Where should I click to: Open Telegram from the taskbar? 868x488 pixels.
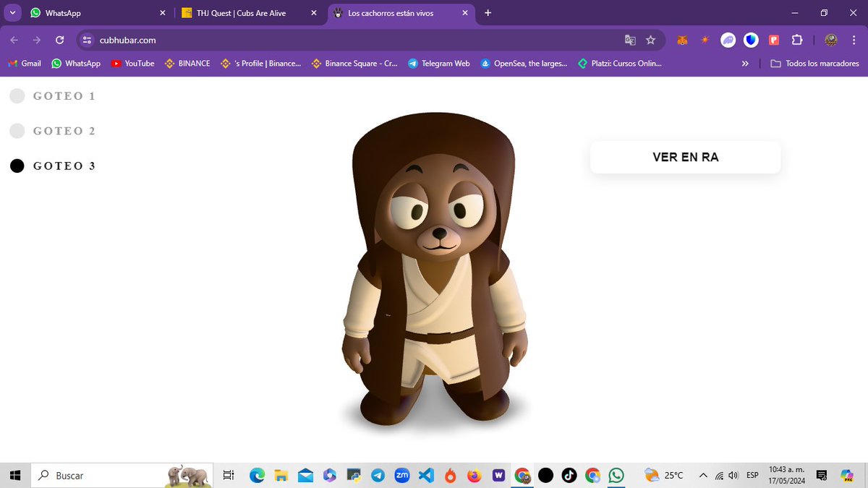tap(378, 475)
